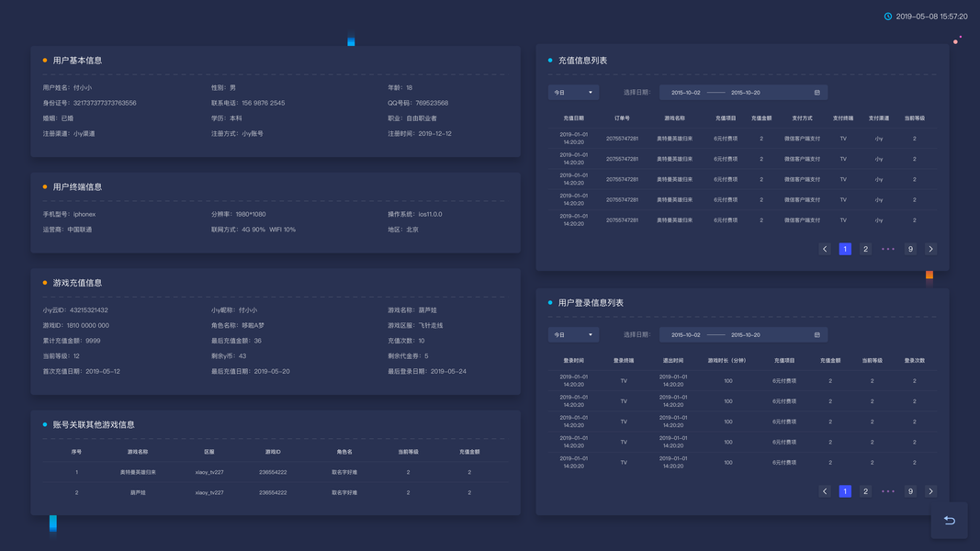Open calendar icon in 用户登录信息列表 date range
The image size is (980, 551).
(817, 335)
